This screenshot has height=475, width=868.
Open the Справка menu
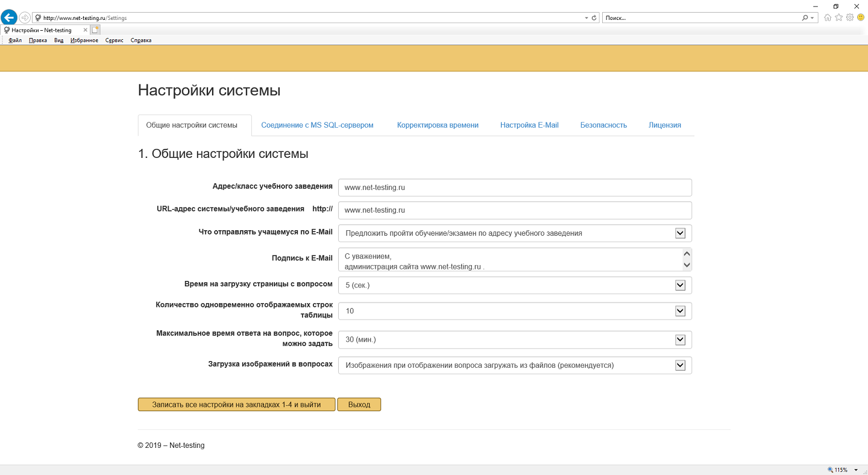(141, 40)
